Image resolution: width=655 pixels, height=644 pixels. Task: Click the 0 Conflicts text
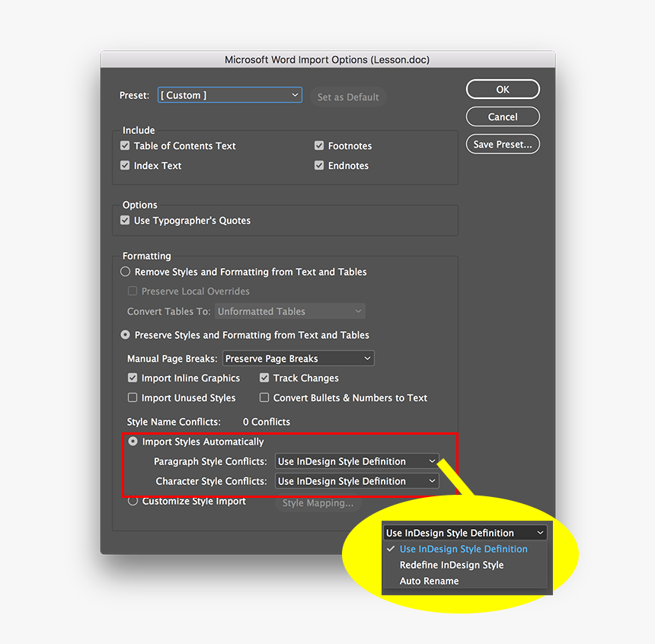[267, 422]
